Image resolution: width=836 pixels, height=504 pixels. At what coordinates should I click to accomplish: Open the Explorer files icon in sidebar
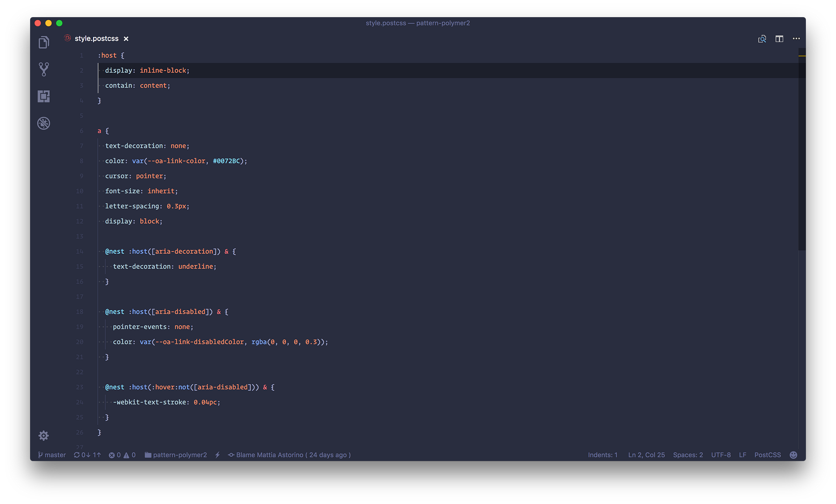[44, 42]
